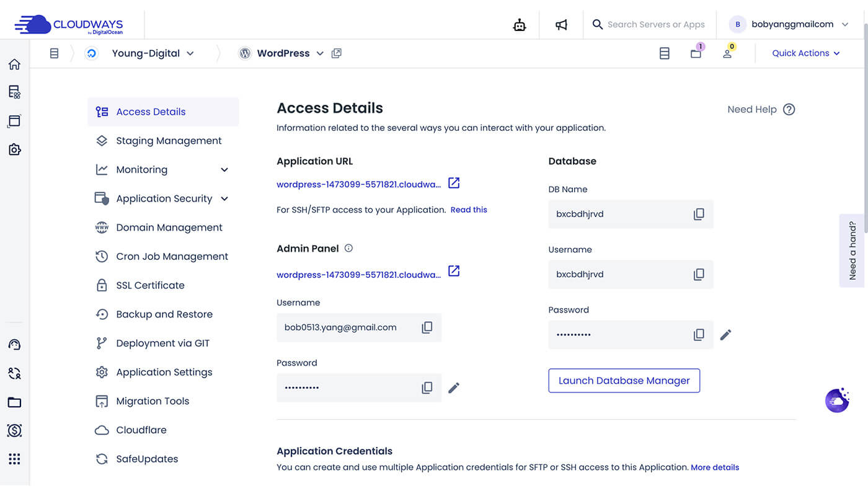Screen dimensions: 868x496
Task: Open Application URL in new tab icon
Action: (x=454, y=183)
